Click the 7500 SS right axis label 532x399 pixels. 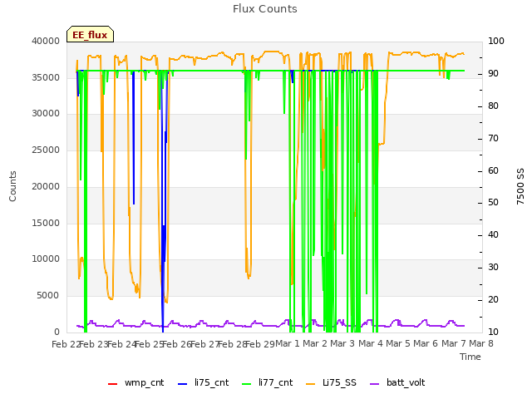coord(520,186)
